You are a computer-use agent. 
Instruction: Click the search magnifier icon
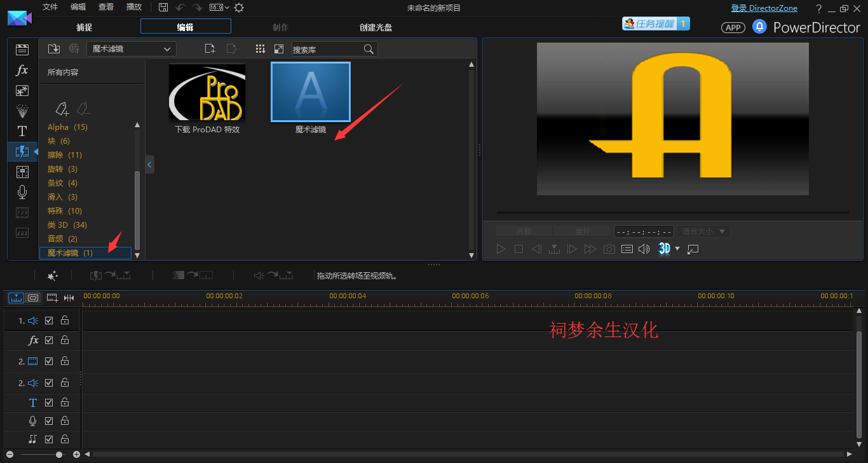tap(369, 49)
